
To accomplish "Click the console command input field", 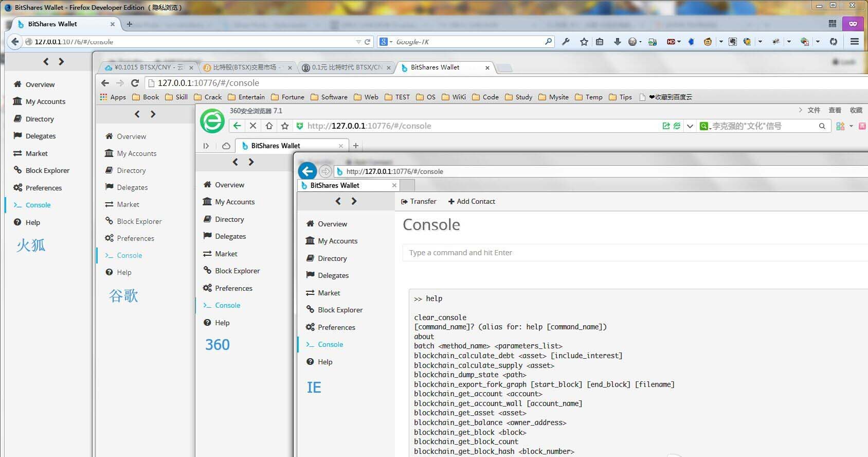I will click(635, 253).
